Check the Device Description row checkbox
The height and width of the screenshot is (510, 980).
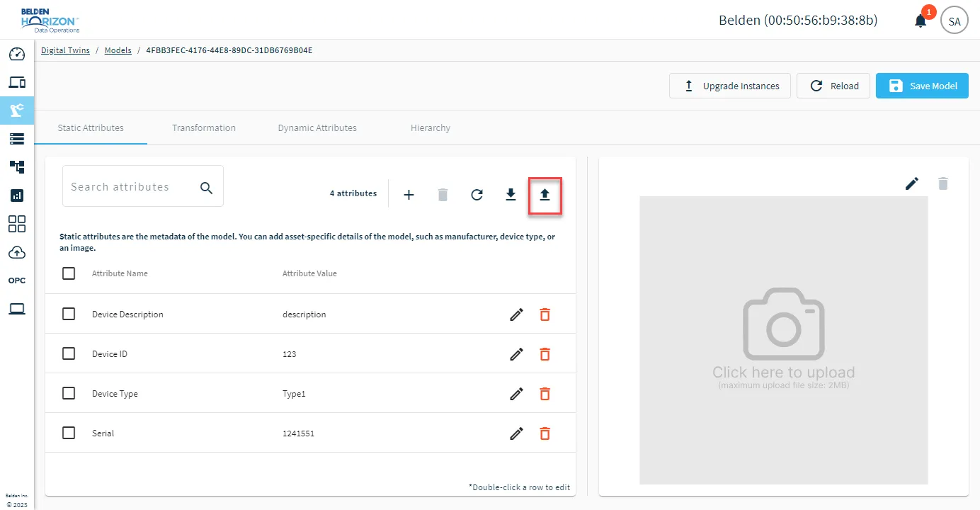point(69,314)
